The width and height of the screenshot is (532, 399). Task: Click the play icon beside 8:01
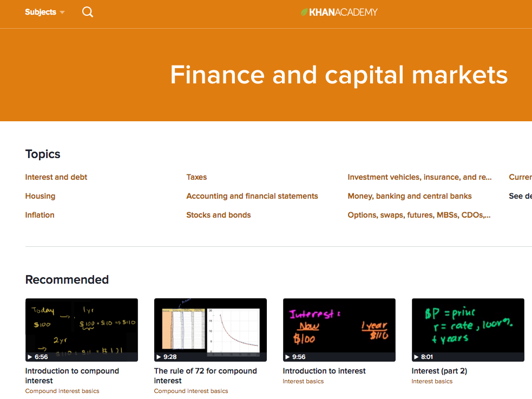click(416, 357)
